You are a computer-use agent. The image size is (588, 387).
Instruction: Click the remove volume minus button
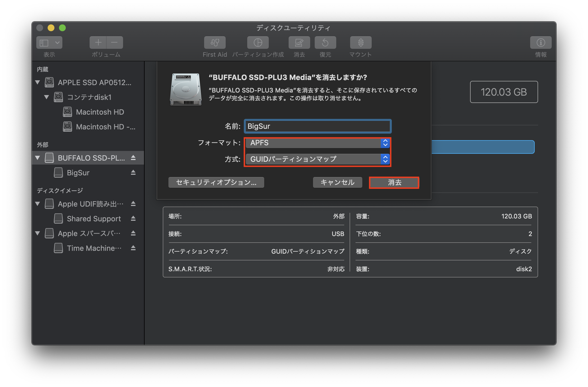115,43
